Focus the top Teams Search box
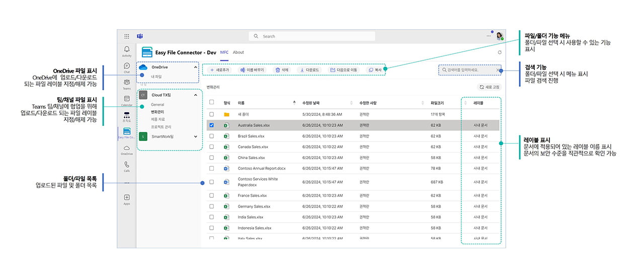Image resolution: width=644 pixels, height=277 pixels. pos(312,36)
